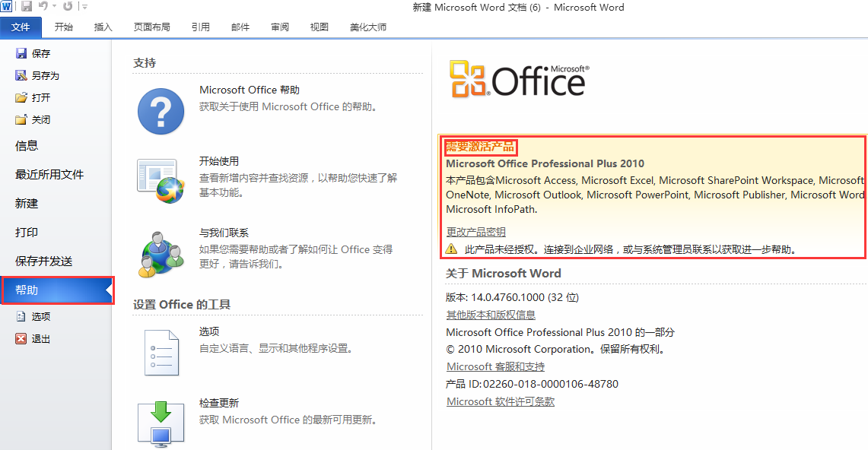Click the Save icon in quick access toolbar
The image size is (868, 450).
click(27, 7)
